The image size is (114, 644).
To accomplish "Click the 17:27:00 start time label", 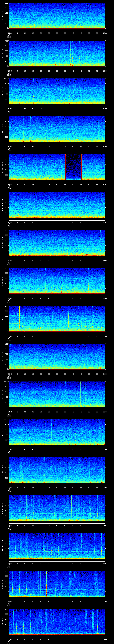I will click(9, 525).
